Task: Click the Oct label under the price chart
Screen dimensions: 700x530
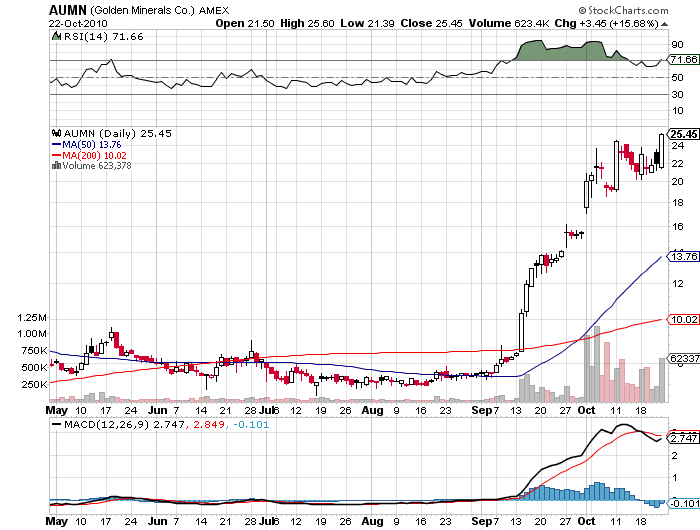Action: 586,410
